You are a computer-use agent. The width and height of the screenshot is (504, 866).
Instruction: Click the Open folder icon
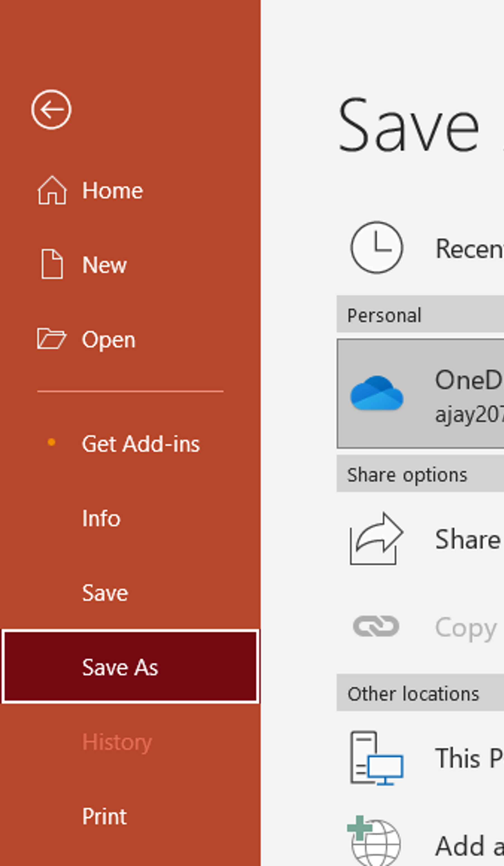pyautogui.click(x=51, y=339)
